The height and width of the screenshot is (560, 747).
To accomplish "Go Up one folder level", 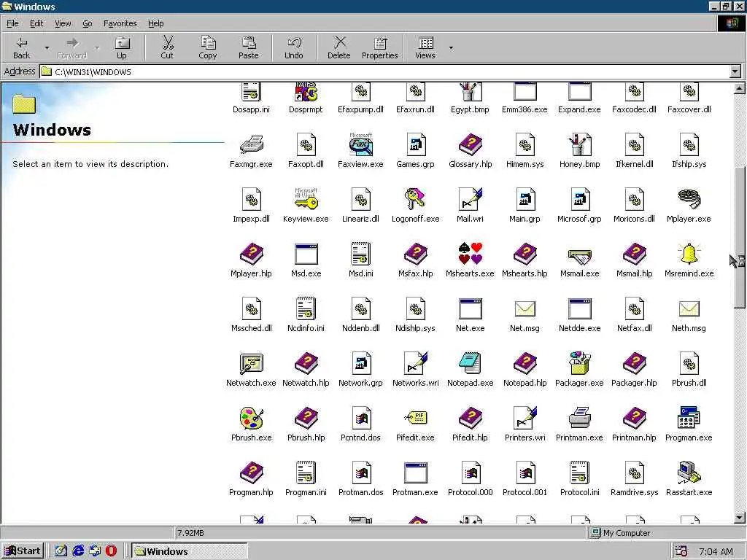I will click(122, 47).
